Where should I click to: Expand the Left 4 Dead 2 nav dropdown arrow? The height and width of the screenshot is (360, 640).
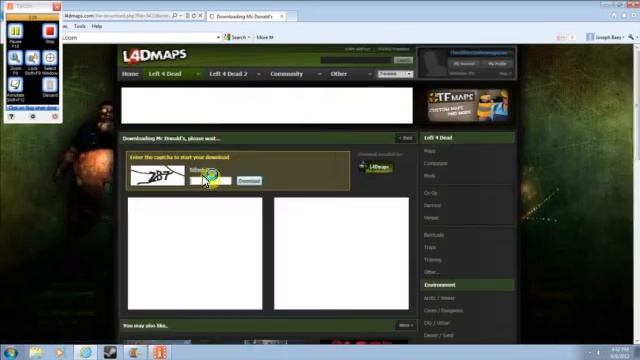point(258,74)
